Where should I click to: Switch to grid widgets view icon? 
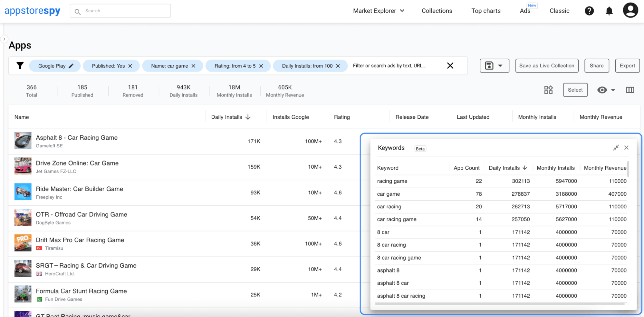[548, 90]
